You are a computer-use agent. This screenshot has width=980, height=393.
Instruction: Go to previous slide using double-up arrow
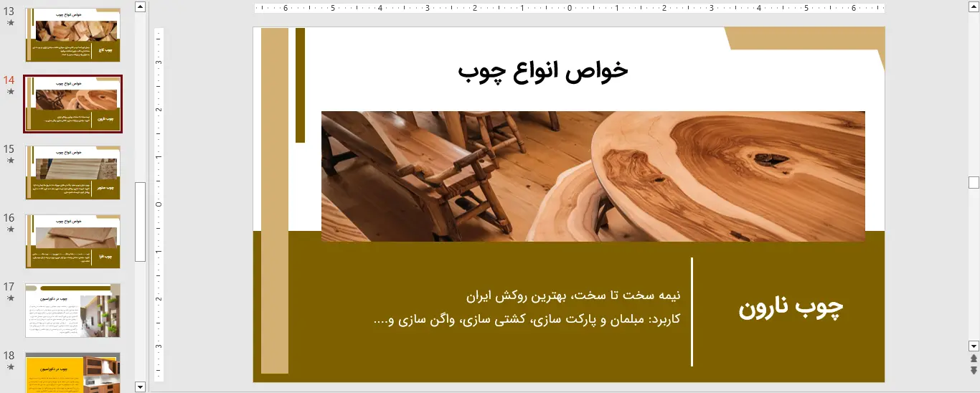coord(974,358)
